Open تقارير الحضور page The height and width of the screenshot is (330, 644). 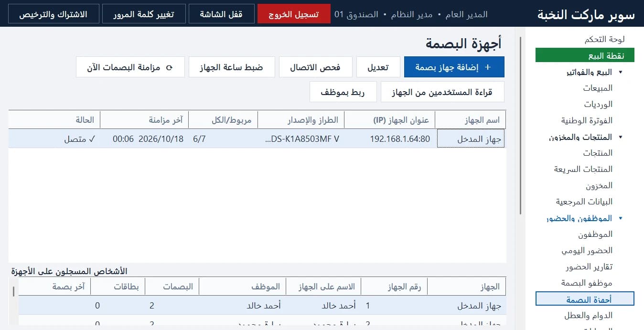pos(589,266)
